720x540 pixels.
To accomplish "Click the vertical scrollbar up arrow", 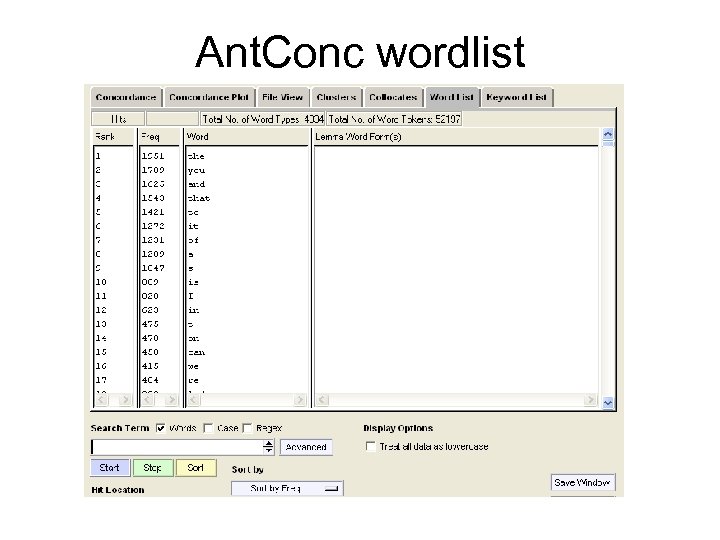I will click(608, 134).
